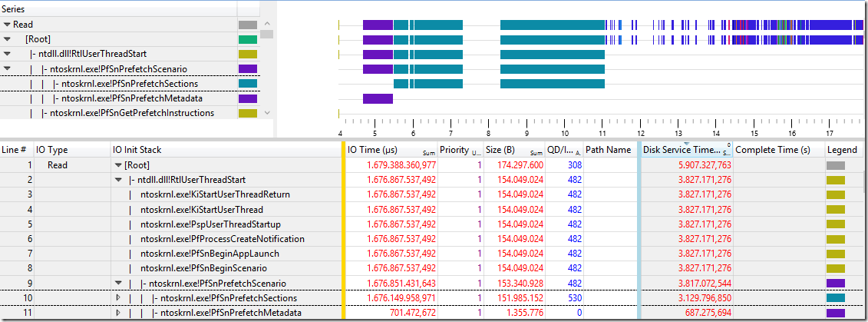Collapse ntoskrnl.exe!PfSnPrefetchScenario in the Series list
The width and height of the screenshot is (868, 322).
tap(7, 68)
